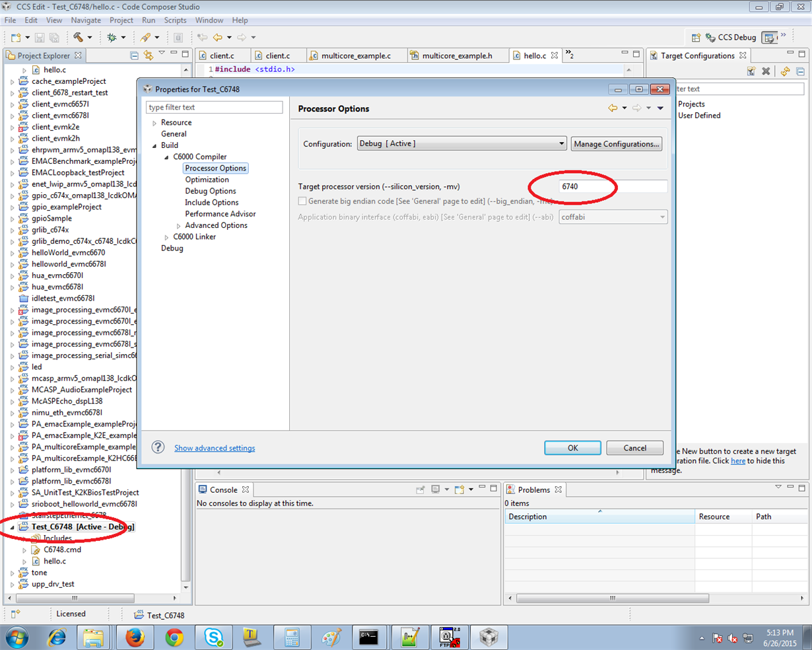The height and width of the screenshot is (650, 812).
Task: Switch to multicore_example.h editor tab
Action: (456, 55)
